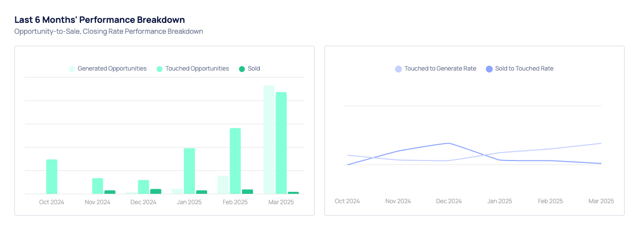This screenshot has width=644, height=242.
Task: Click the Jan 2025 Touched Opportunities bar
Action: pyautogui.click(x=189, y=171)
